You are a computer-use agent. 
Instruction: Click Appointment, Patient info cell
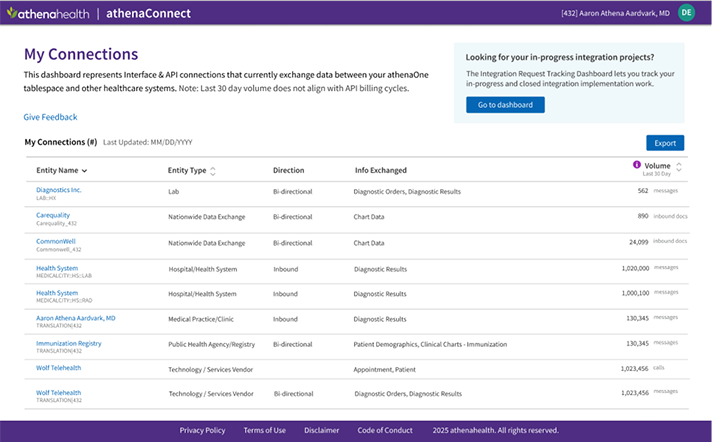pyautogui.click(x=384, y=369)
